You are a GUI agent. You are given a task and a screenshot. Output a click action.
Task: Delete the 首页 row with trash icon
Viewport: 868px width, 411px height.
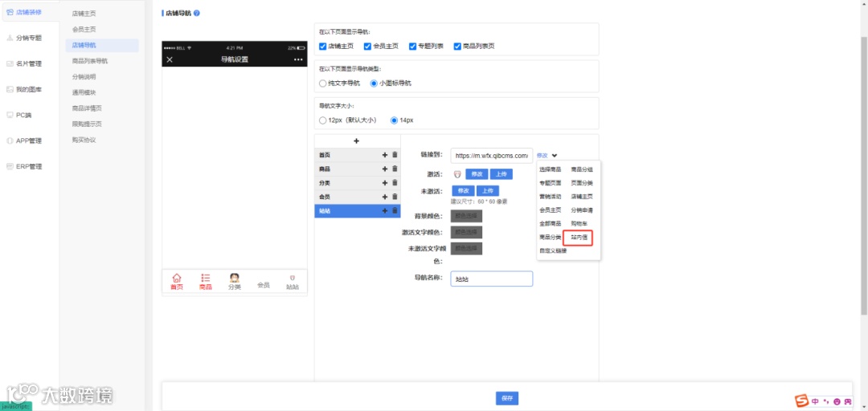pos(395,155)
